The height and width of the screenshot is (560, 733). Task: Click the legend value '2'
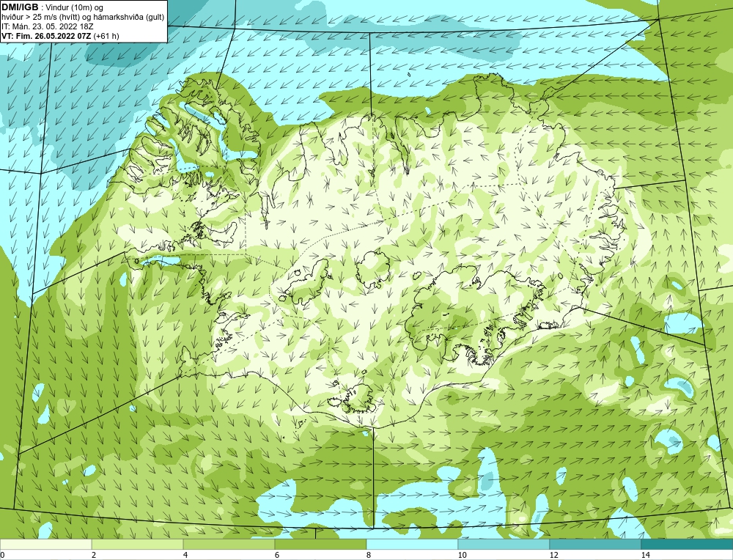pos(94,555)
